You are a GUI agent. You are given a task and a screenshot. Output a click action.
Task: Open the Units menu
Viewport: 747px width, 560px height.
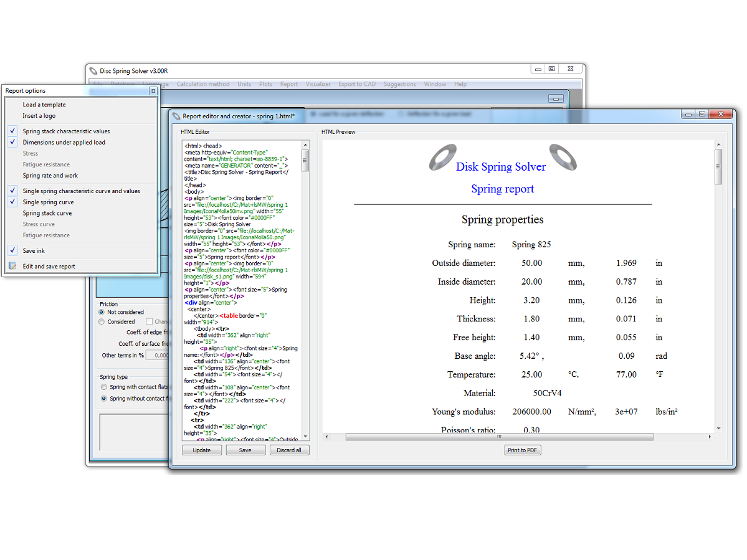pos(244,84)
